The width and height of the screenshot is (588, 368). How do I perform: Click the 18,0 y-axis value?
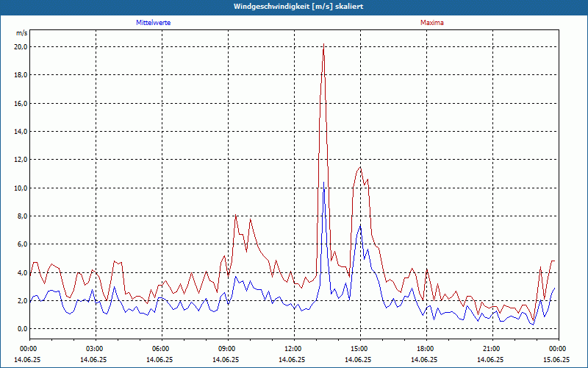[x=21, y=75]
